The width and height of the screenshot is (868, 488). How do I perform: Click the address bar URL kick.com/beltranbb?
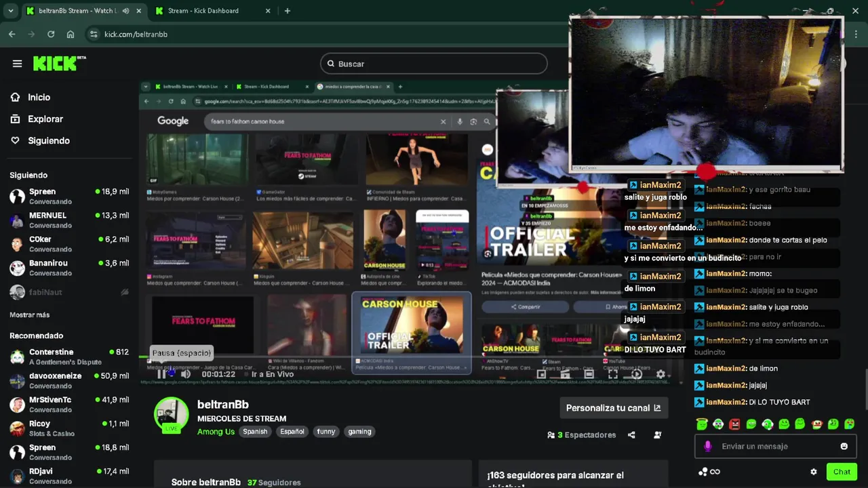tap(136, 34)
